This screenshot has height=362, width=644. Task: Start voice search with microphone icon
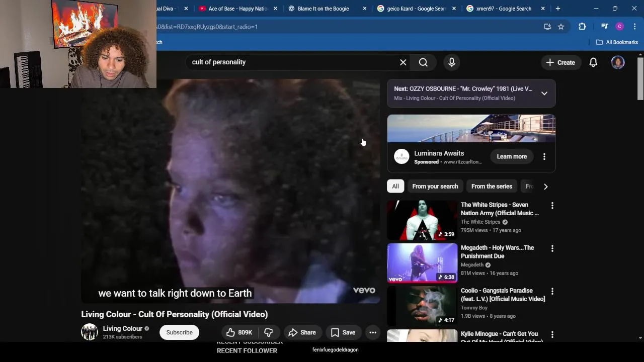[452, 62]
